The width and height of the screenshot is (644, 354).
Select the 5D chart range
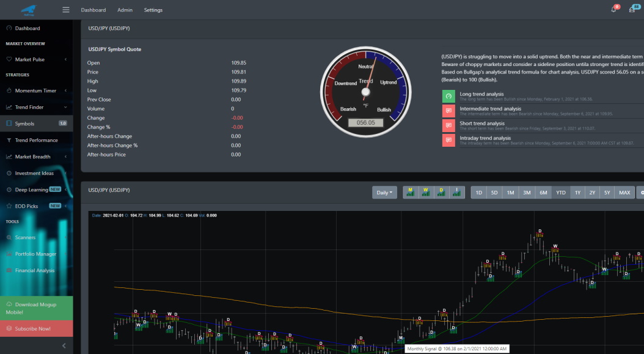tap(494, 193)
